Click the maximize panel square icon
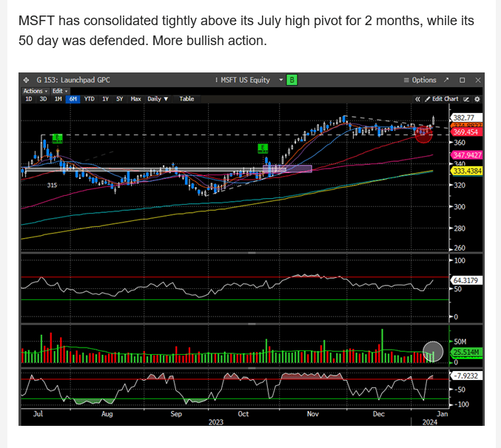The image size is (501, 448). 462,80
